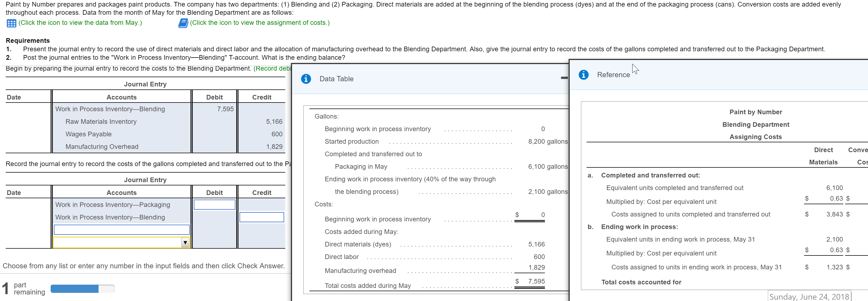Click the info icon on the Data Table panel
This screenshot has width=868, height=301.
pyautogui.click(x=306, y=79)
